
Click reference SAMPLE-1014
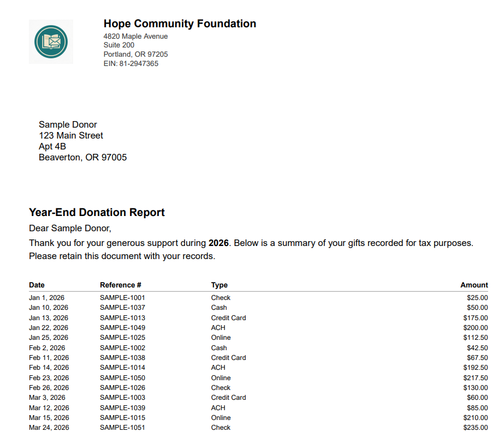(x=122, y=368)
